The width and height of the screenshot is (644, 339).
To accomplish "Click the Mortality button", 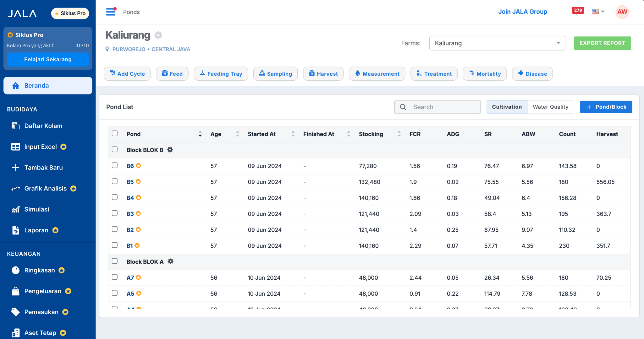I will coord(485,74).
